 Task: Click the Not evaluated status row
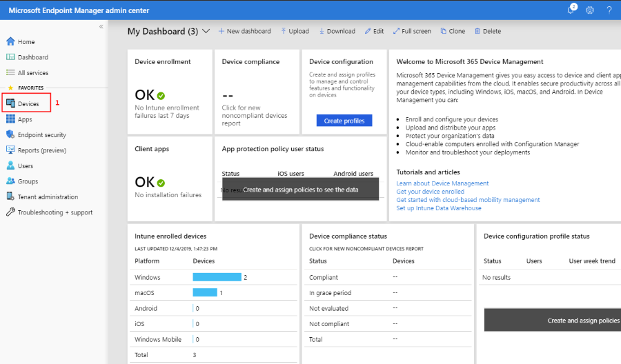[x=388, y=308]
